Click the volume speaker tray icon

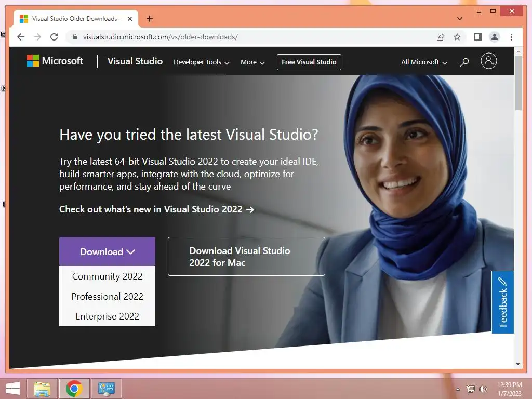point(483,389)
